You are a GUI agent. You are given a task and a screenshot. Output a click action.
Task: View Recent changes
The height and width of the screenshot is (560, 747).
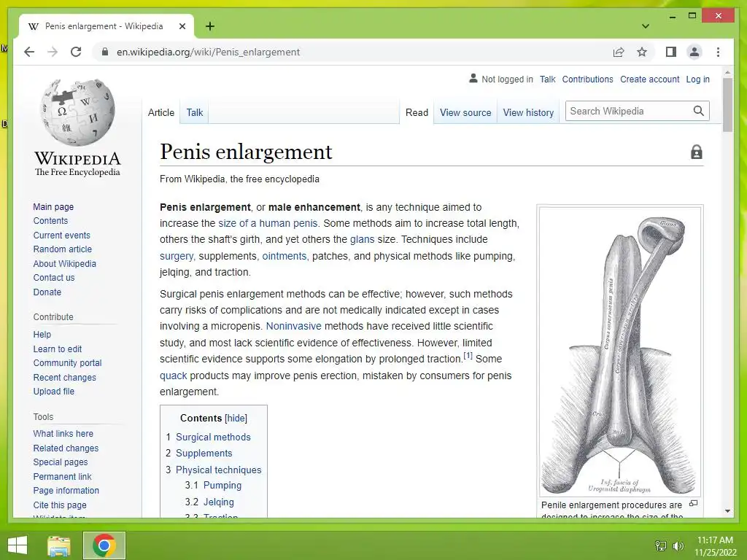[x=64, y=377]
